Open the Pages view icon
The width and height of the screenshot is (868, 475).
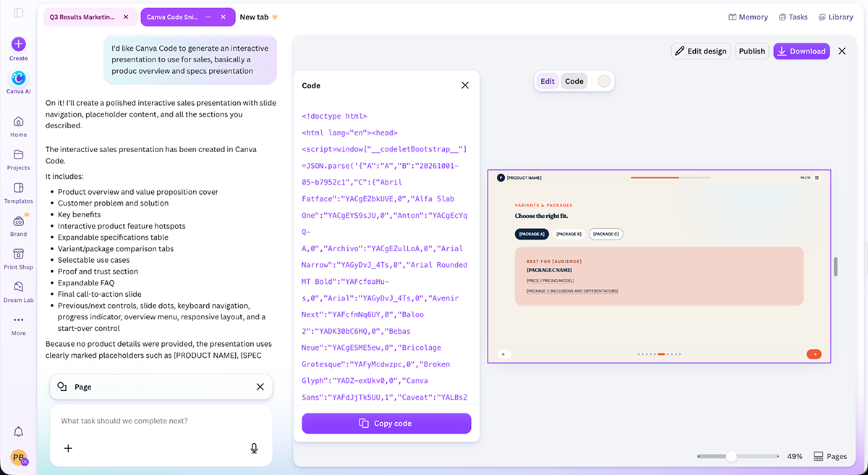coord(830,456)
